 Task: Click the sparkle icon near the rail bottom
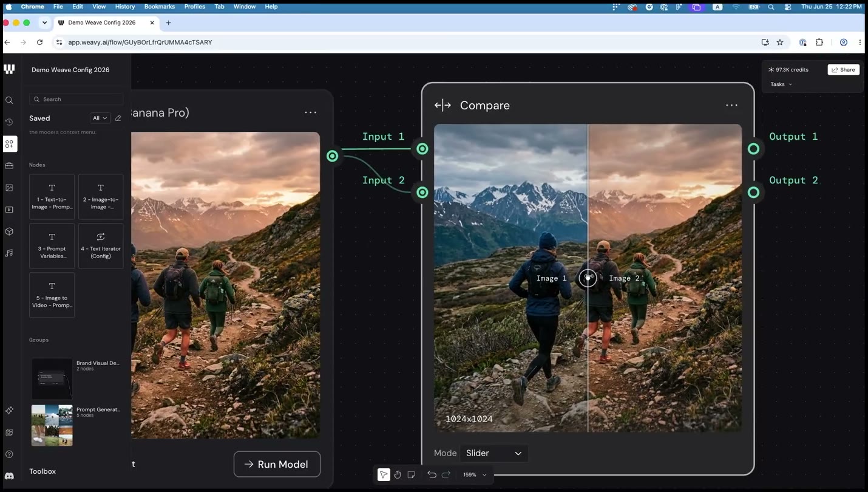click(x=9, y=411)
